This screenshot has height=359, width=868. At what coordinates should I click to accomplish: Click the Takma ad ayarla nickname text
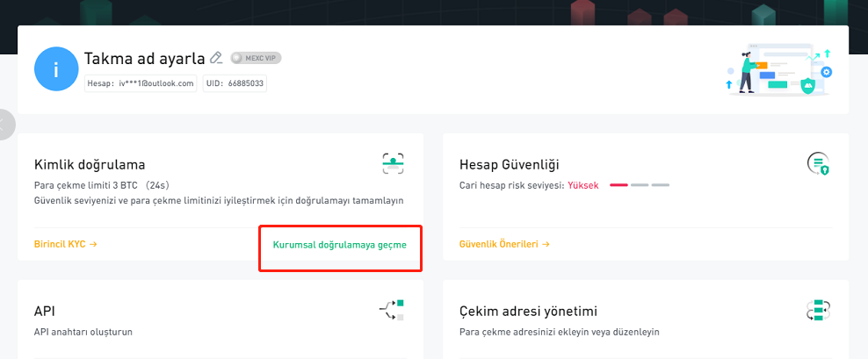pos(144,58)
